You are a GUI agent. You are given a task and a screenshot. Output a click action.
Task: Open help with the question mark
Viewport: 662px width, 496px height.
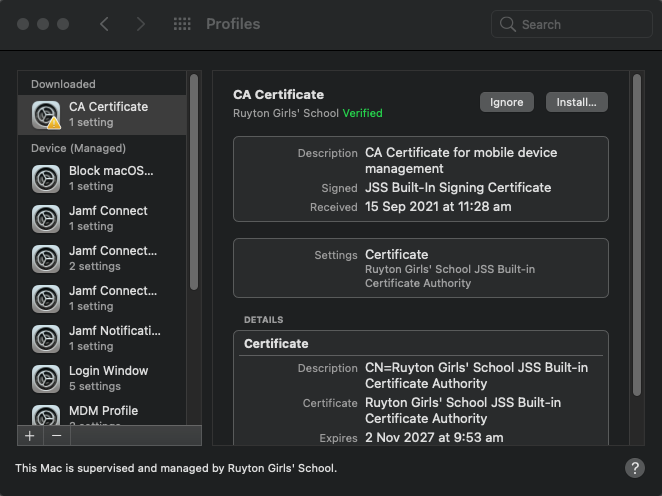(635, 468)
